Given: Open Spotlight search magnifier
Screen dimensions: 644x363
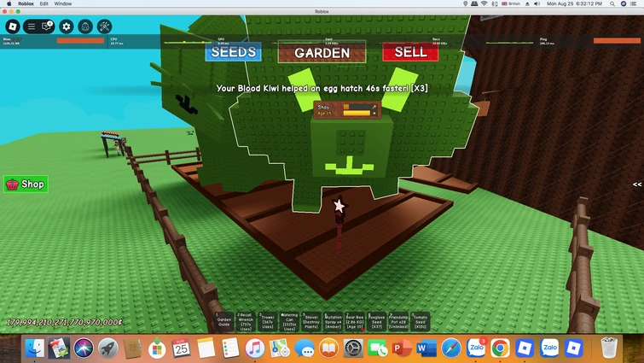Looking at the screenshot, I should (612, 3).
